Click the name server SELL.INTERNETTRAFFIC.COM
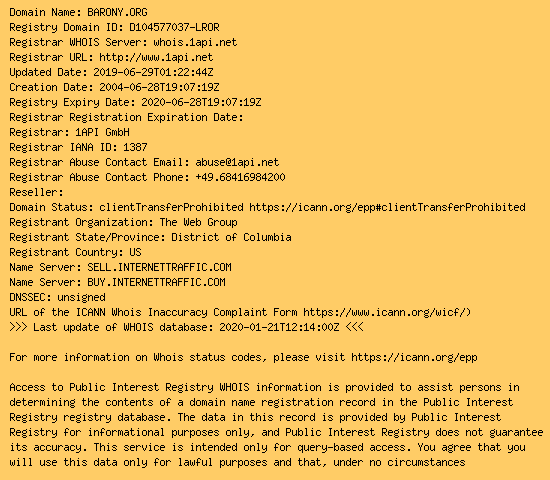Image resolution: width=550 pixels, height=480 pixels. 159,267
